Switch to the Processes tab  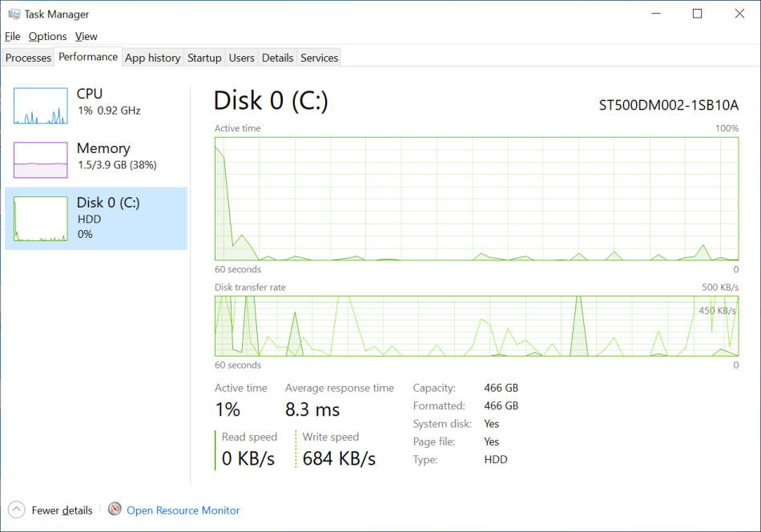pos(28,58)
